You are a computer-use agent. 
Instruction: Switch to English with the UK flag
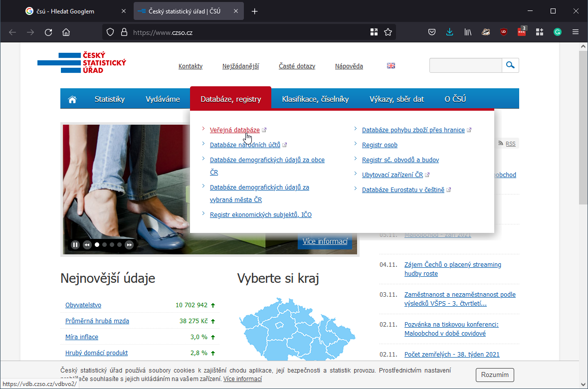pyautogui.click(x=391, y=65)
